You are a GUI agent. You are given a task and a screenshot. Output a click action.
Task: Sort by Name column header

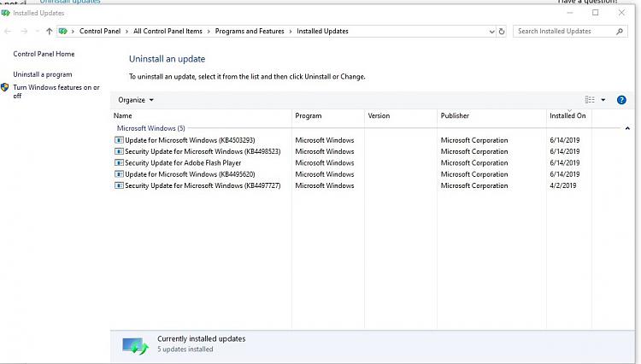(x=201, y=115)
